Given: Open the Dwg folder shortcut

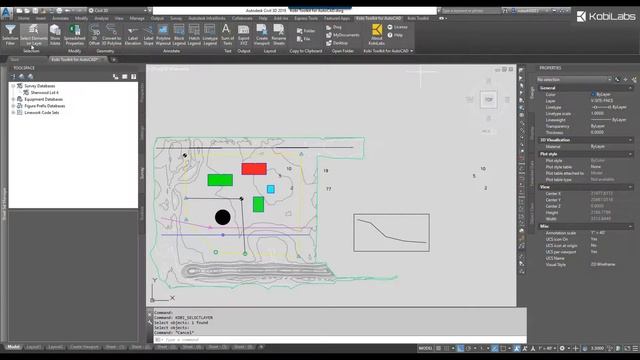Looking at the screenshot, I should click(334, 27).
